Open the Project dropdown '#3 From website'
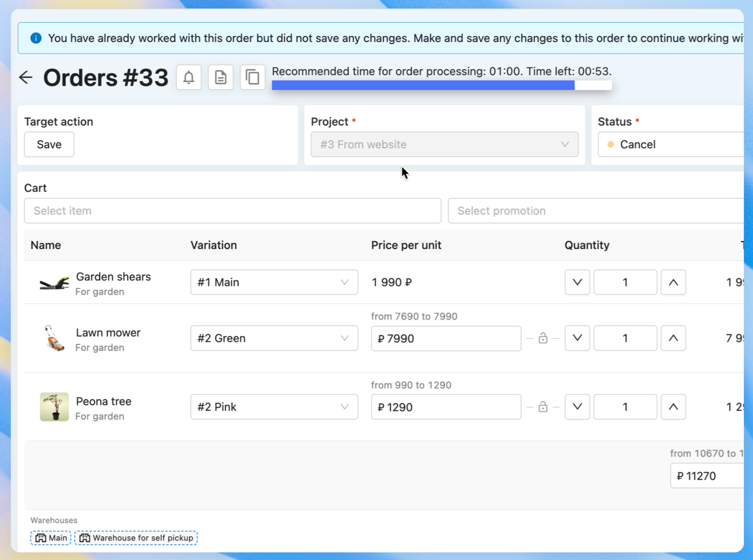The height and width of the screenshot is (560, 753). 444,144
